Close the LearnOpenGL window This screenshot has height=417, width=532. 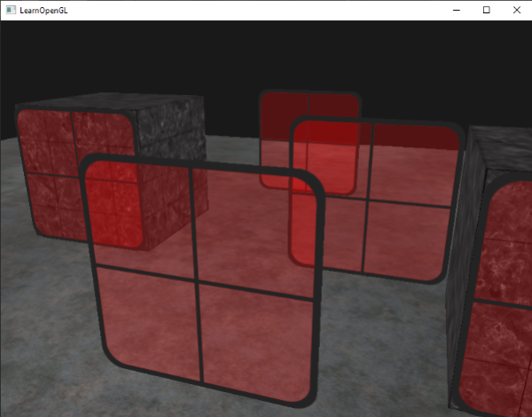click(x=517, y=10)
